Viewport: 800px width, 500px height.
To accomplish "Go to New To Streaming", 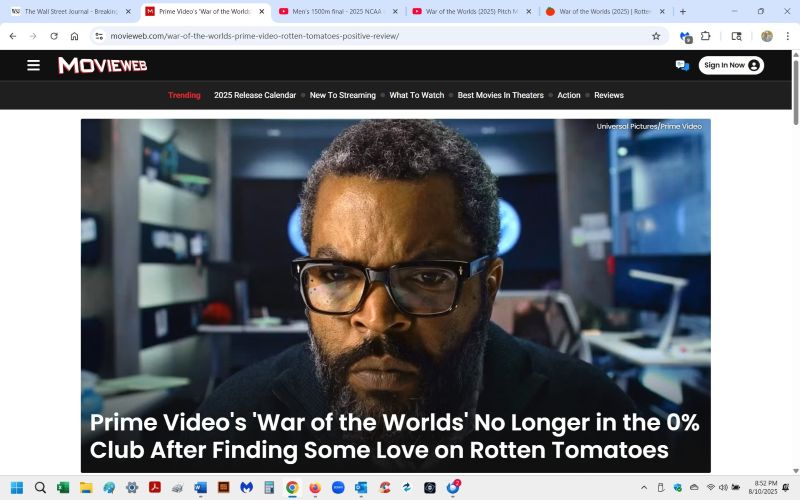I will [x=342, y=95].
